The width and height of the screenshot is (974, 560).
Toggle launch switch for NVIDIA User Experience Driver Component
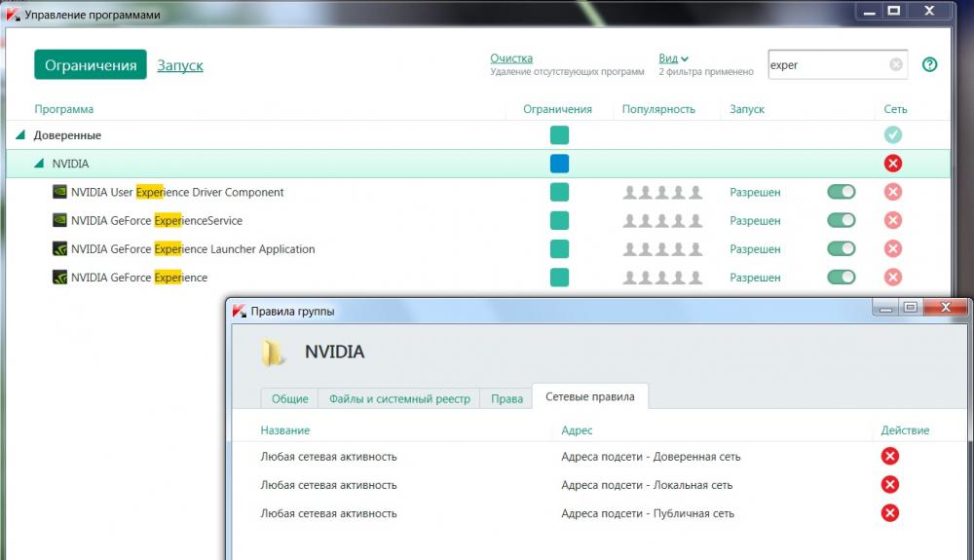point(841,193)
